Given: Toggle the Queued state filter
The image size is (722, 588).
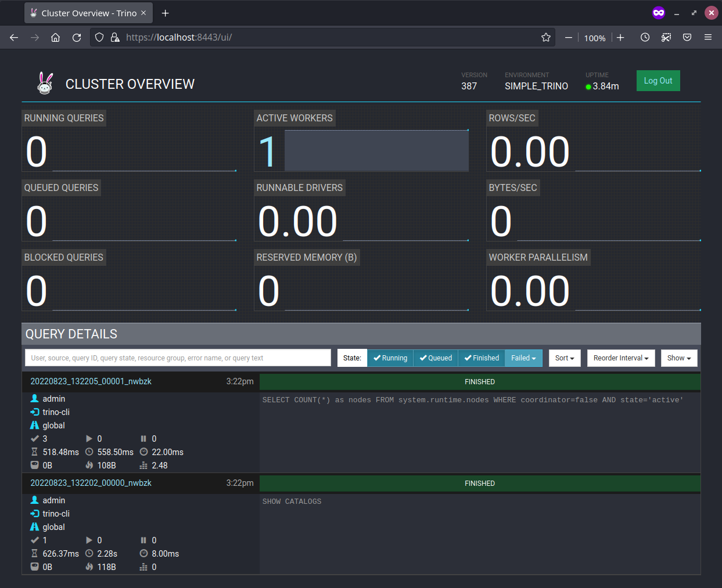Looking at the screenshot, I should (x=436, y=358).
